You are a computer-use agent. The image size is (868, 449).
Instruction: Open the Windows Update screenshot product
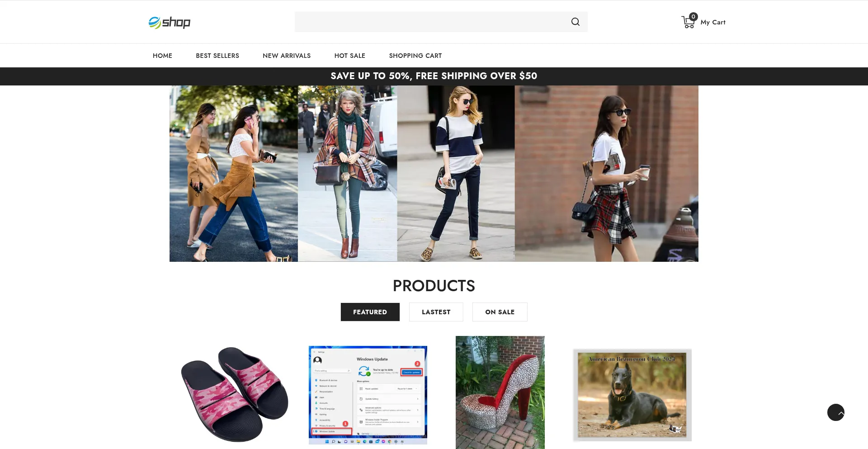[368, 395]
